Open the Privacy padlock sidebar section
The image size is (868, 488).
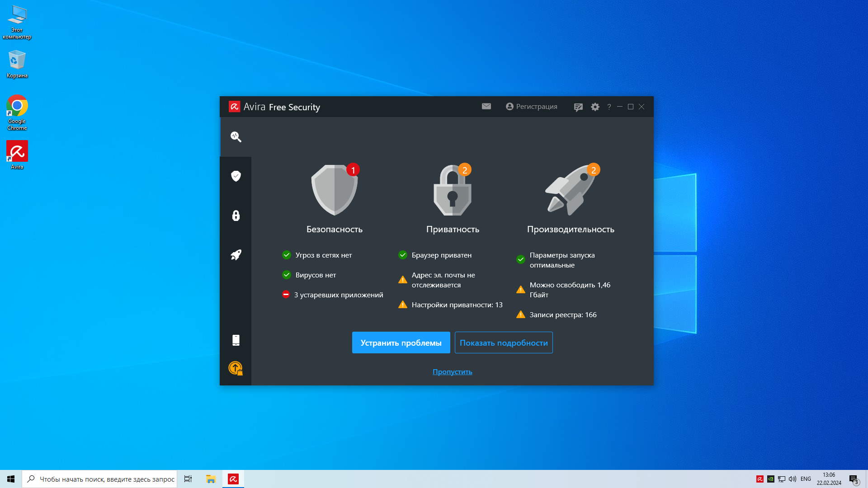[236, 216]
